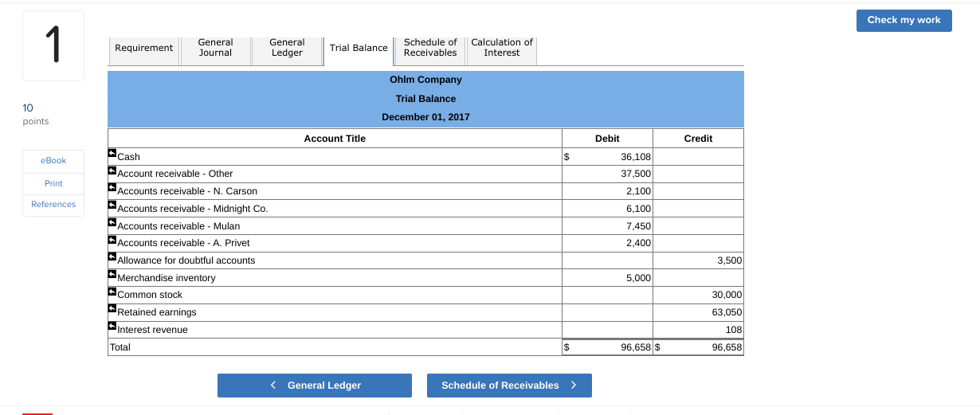Click arrow icon beside Merchandise inventory
This screenshot has width=980, height=415.
click(112, 274)
